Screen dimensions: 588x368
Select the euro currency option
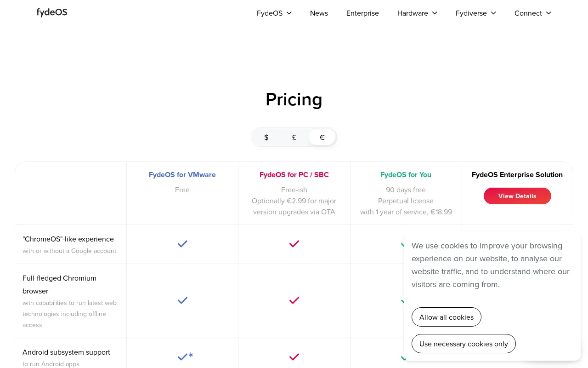point(322,137)
